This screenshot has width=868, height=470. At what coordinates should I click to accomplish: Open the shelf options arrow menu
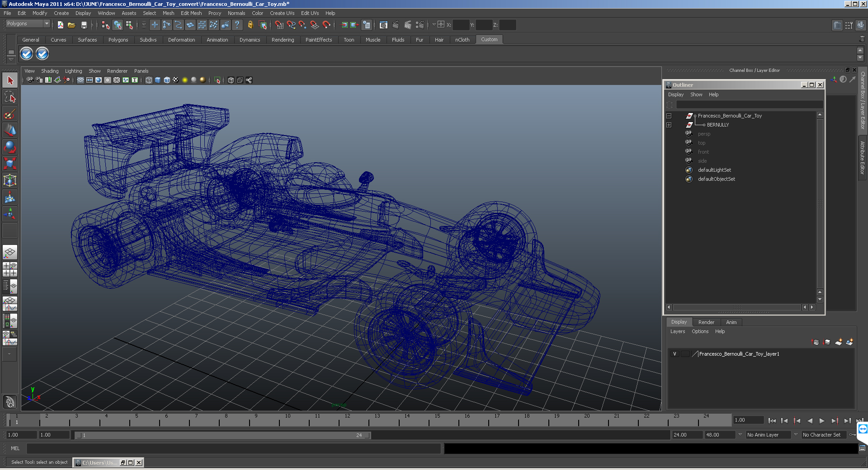pos(11,59)
